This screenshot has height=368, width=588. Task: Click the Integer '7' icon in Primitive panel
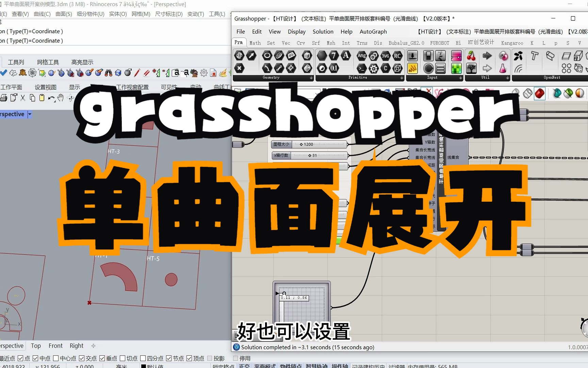click(334, 55)
